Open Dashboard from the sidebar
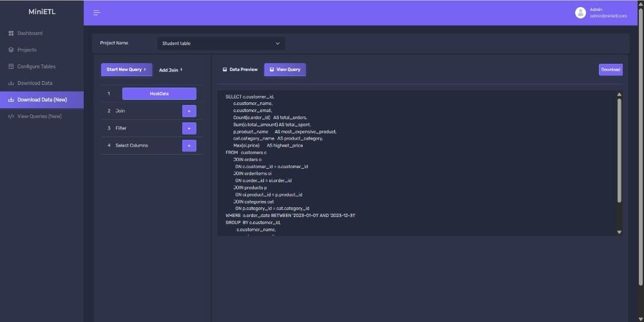 point(30,33)
